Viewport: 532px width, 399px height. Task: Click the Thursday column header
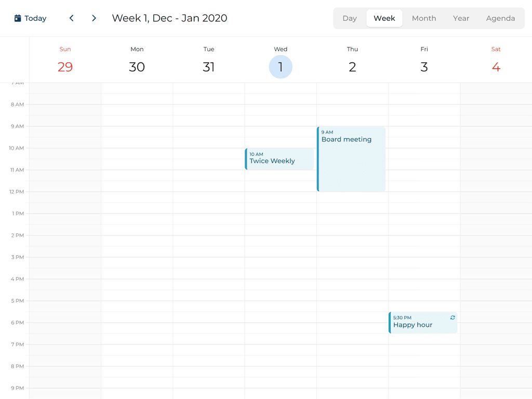tap(352, 49)
